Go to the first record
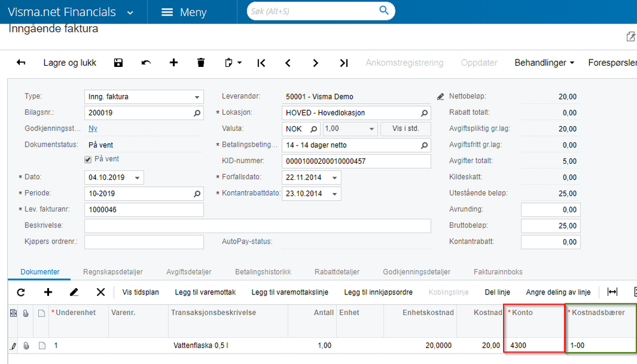This screenshot has height=364, width=637. pyautogui.click(x=261, y=62)
